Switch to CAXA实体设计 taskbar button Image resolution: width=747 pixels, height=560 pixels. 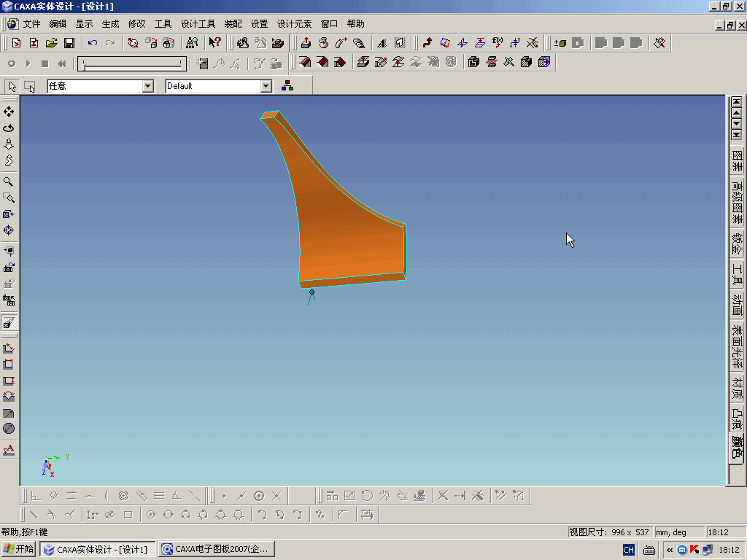(97, 549)
